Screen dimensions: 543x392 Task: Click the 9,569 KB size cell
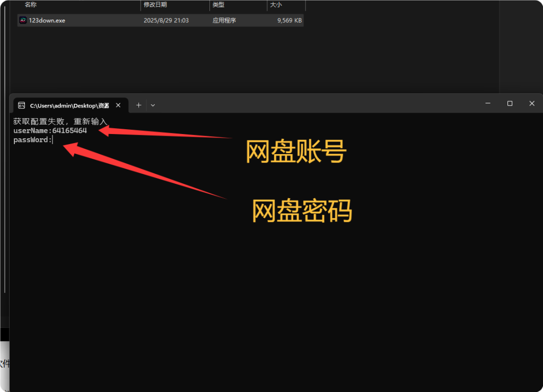point(290,21)
